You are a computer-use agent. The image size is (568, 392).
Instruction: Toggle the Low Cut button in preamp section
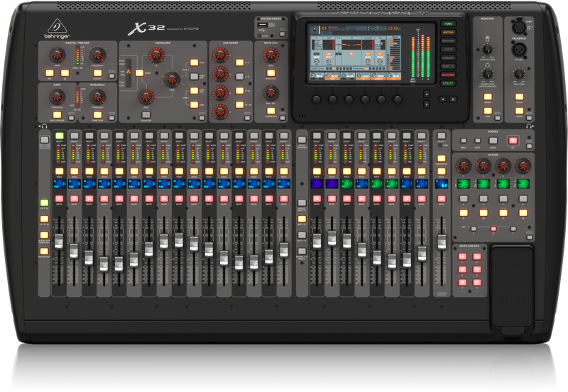(99, 72)
